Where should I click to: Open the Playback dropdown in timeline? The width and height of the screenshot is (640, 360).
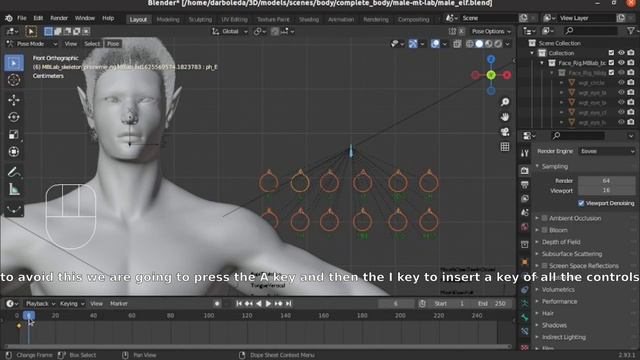(40, 304)
